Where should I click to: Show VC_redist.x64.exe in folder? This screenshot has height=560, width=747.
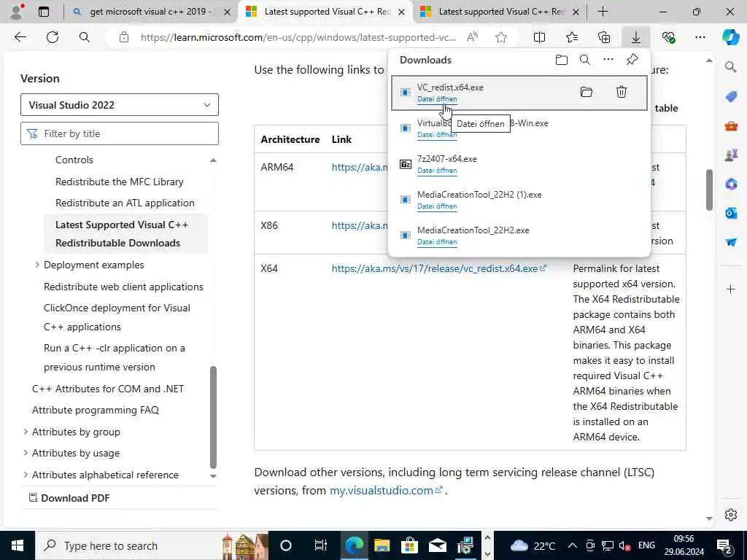[586, 92]
